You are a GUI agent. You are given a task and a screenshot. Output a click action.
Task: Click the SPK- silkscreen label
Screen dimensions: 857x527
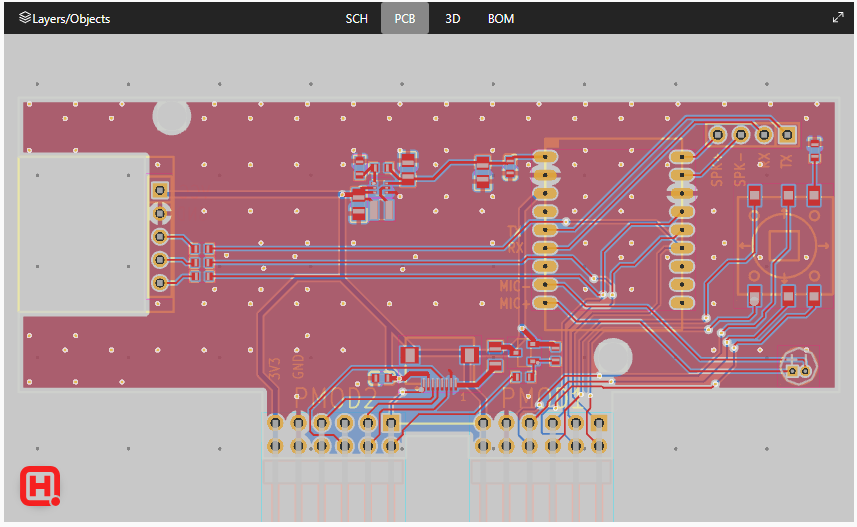click(739, 169)
